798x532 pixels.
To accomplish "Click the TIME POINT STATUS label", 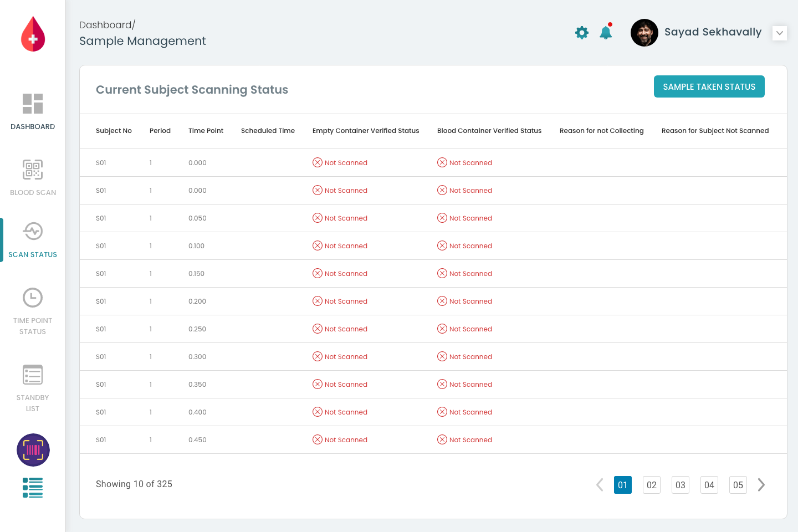I will [33, 326].
